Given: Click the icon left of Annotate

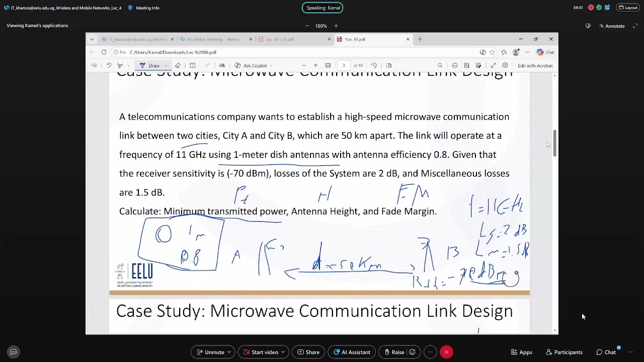Looking at the screenshot, I should [x=588, y=26].
